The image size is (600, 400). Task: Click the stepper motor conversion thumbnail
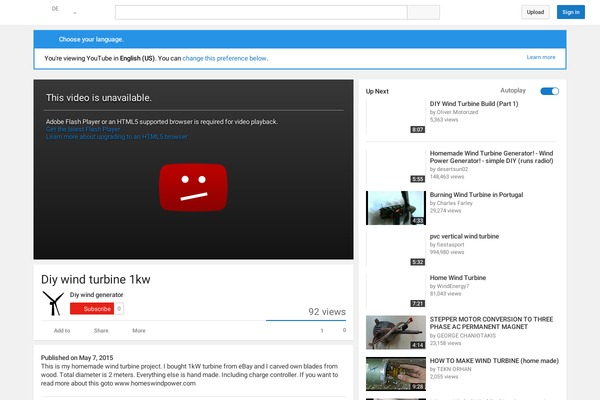pos(396,332)
